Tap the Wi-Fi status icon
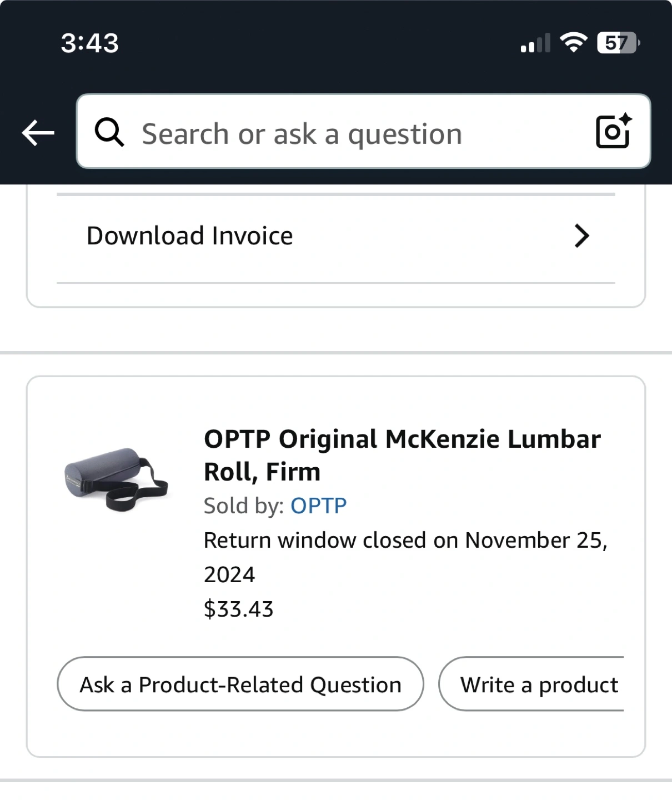Viewport: 672px width, 800px height. pos(573,43)
